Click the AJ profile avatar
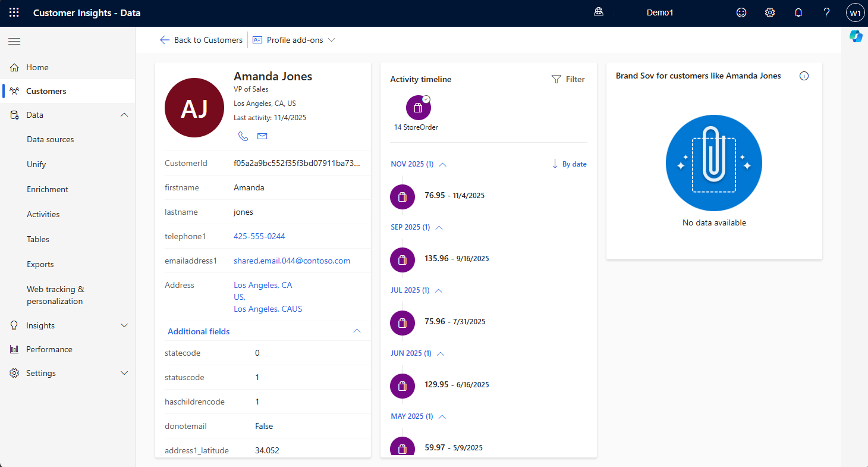The image size is (868, 467). click(194, 108)
